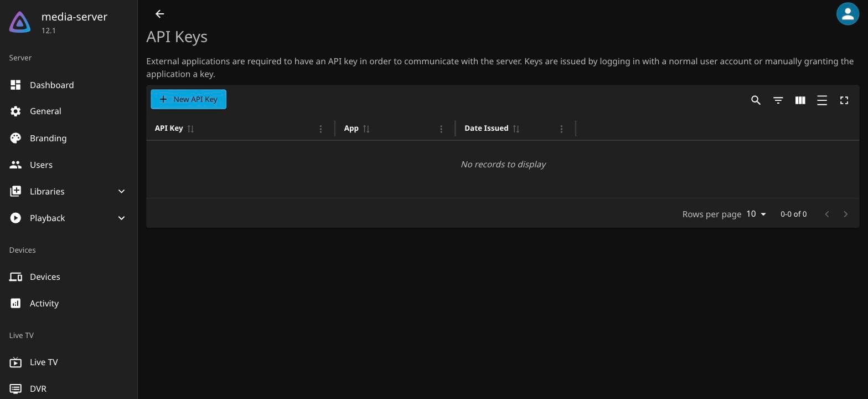The image size is (868, 399).
Task: Open the table search icon
Action: click(756, 100)
